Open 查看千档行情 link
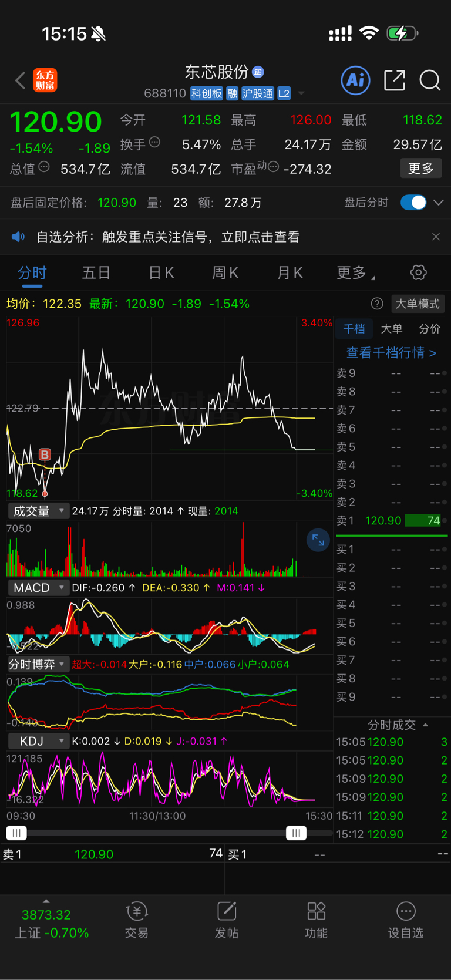Image resolution: width=451 pixels, height=980 pixels. 391,352
